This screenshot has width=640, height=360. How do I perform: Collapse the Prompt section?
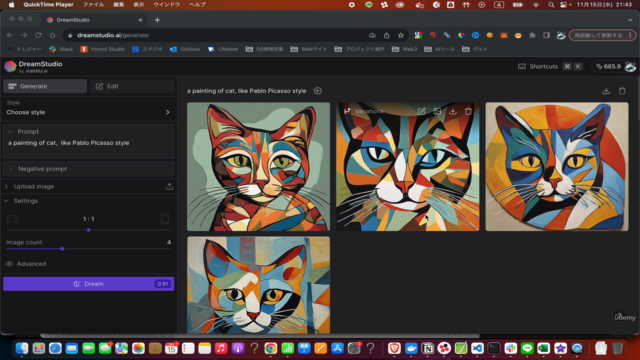(10, 131)
